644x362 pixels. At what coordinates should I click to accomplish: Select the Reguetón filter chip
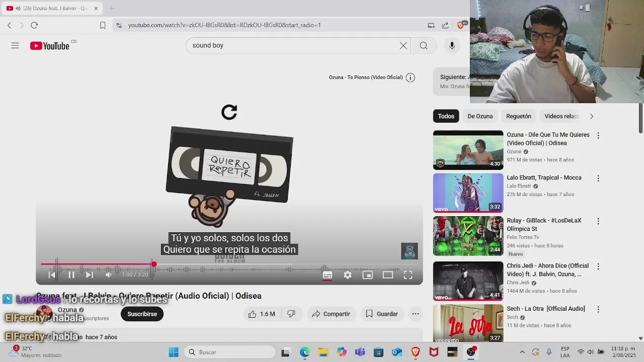tap(519, 116)
